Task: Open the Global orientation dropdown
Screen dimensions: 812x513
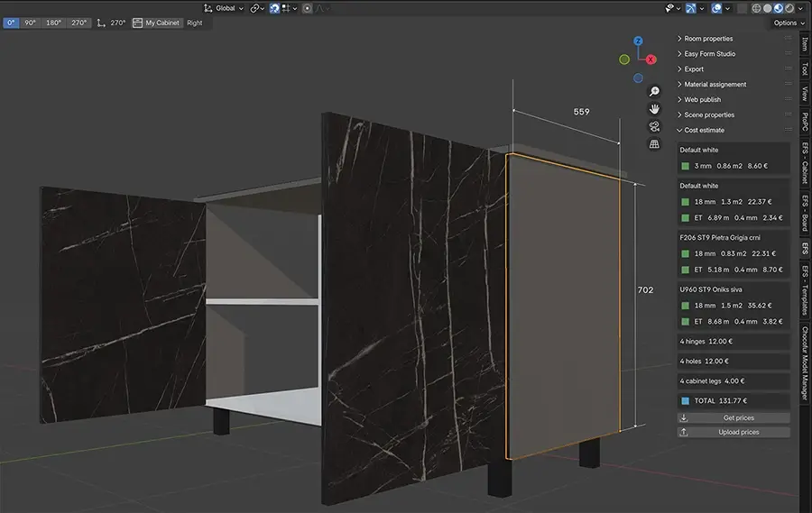Action: point(224,8)
